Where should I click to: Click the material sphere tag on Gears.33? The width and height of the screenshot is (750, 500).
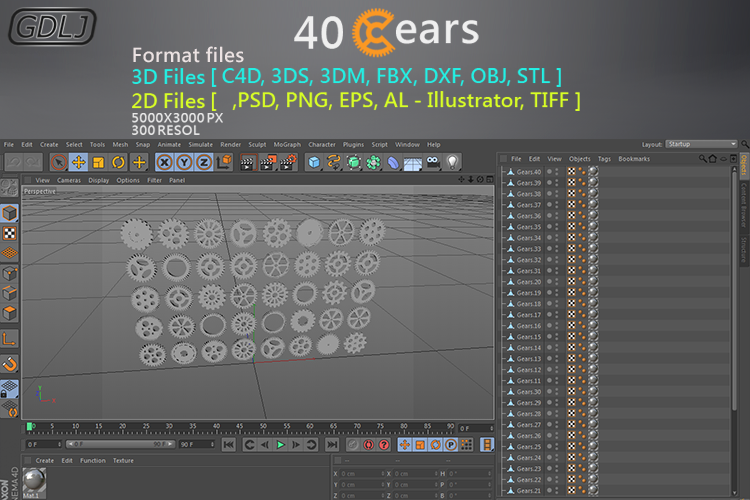[x=593, y=249]
